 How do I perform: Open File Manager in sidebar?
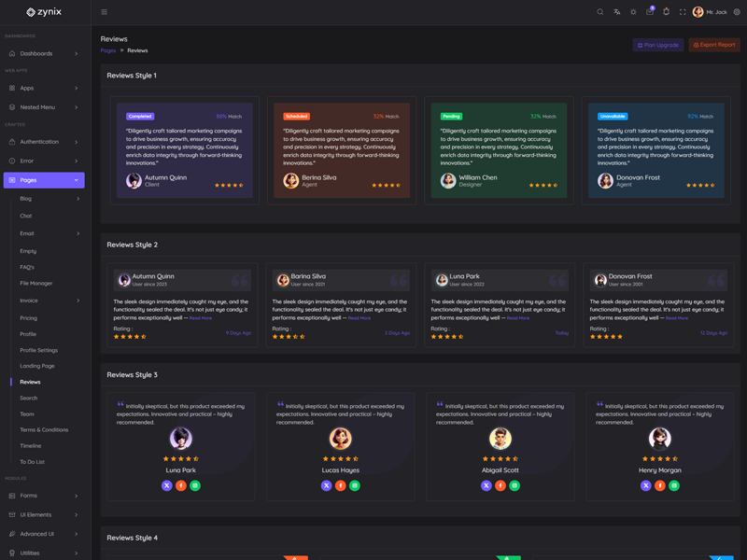coord(36,283)
